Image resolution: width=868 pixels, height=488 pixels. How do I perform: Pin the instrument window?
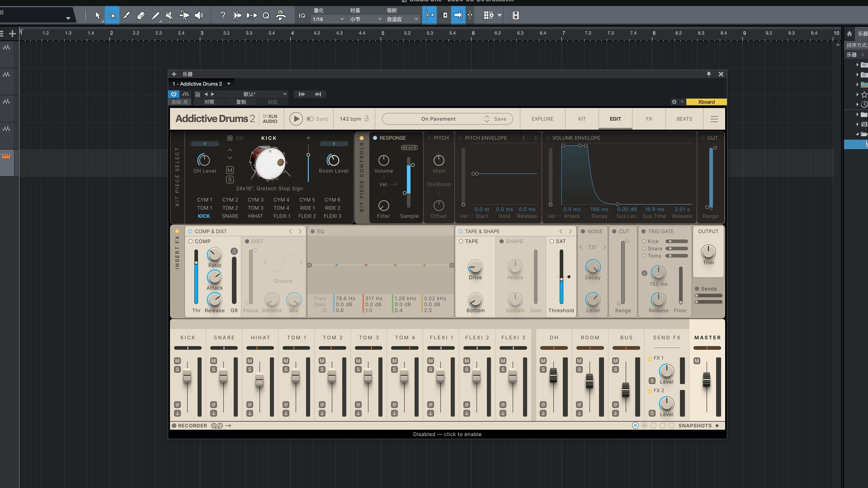tap(708, 74)
